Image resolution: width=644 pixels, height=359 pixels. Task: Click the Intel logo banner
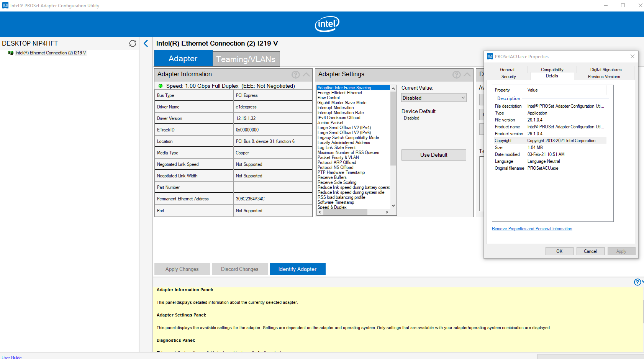[x=327, y=24]
